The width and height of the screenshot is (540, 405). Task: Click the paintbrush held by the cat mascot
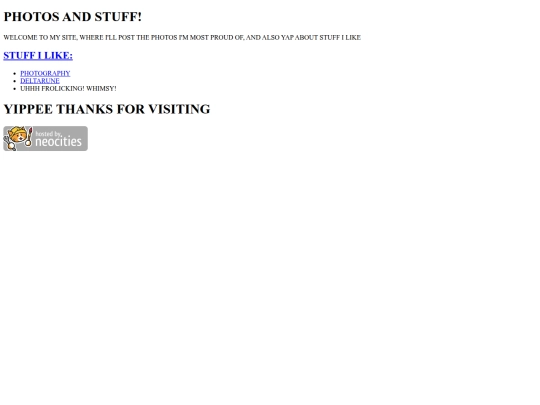(x=30, y=136)
